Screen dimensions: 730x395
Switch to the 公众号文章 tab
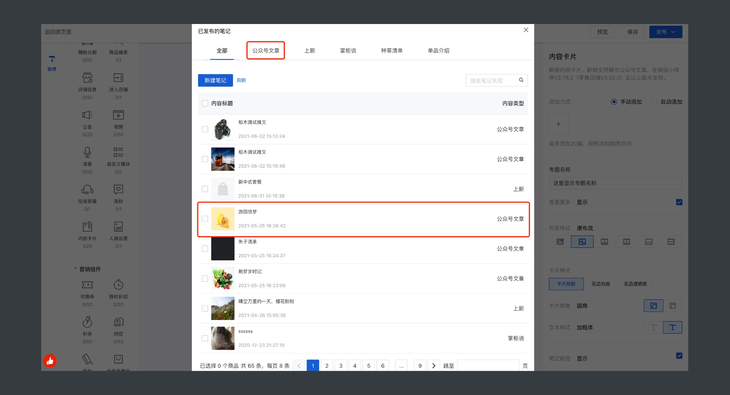click(x=265, y=50)
